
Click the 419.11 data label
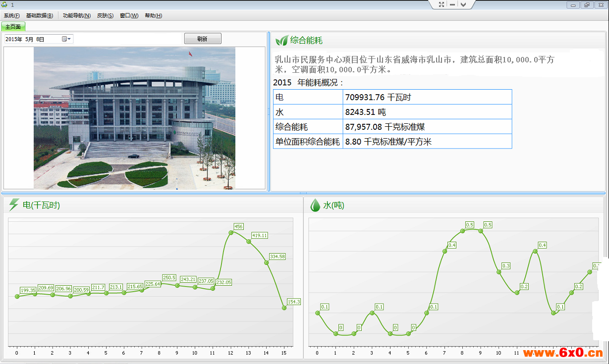coord(260,235)
